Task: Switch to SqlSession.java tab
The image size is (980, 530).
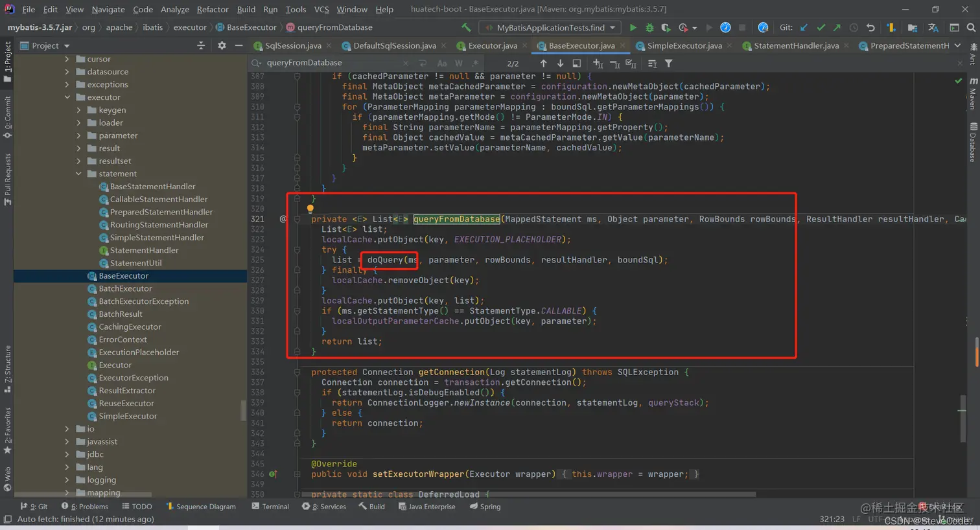Action: point(293,45)
